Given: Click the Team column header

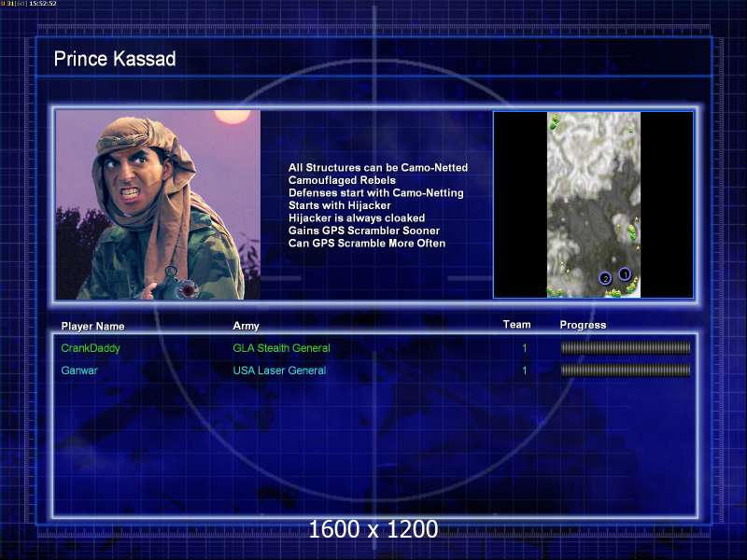Looking at the screenshot, I should 517,325.
